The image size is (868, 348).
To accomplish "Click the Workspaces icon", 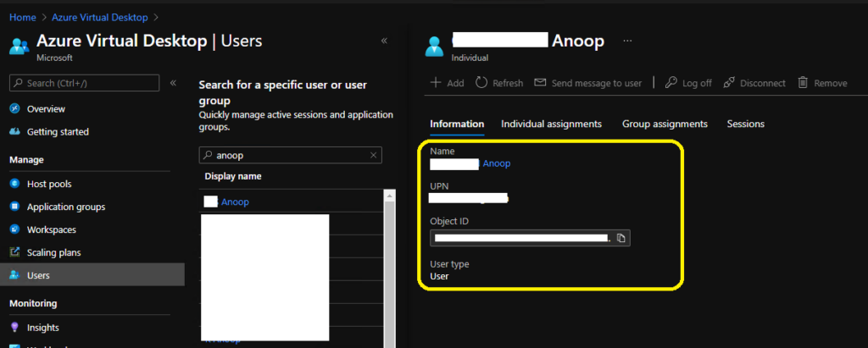I will pos(15,229).
